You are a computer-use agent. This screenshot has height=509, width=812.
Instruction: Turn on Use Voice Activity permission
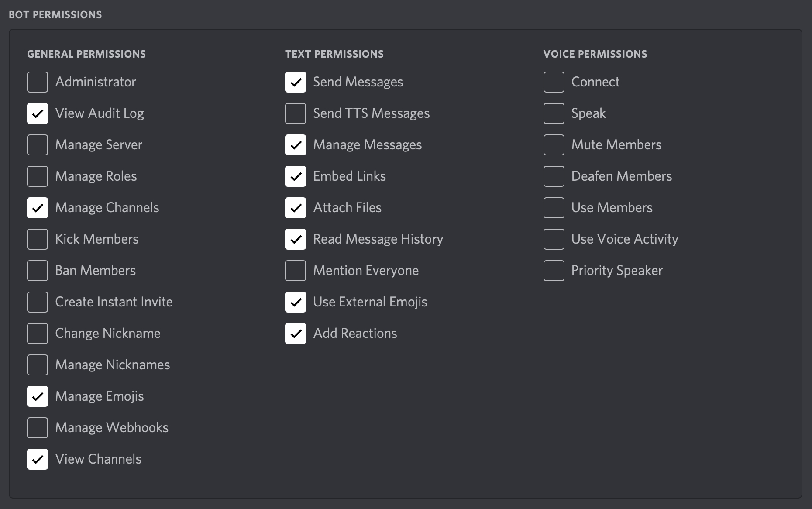coord(554,239)
